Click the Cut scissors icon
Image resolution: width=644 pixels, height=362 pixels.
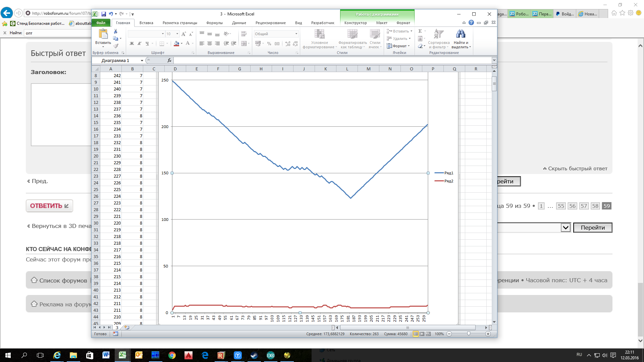(116, 31)
